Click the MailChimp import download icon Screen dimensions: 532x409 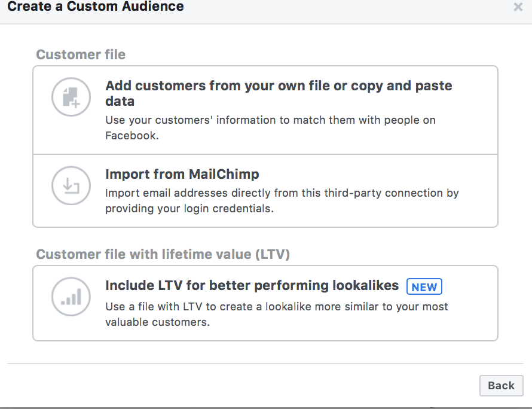coord(71,185)
